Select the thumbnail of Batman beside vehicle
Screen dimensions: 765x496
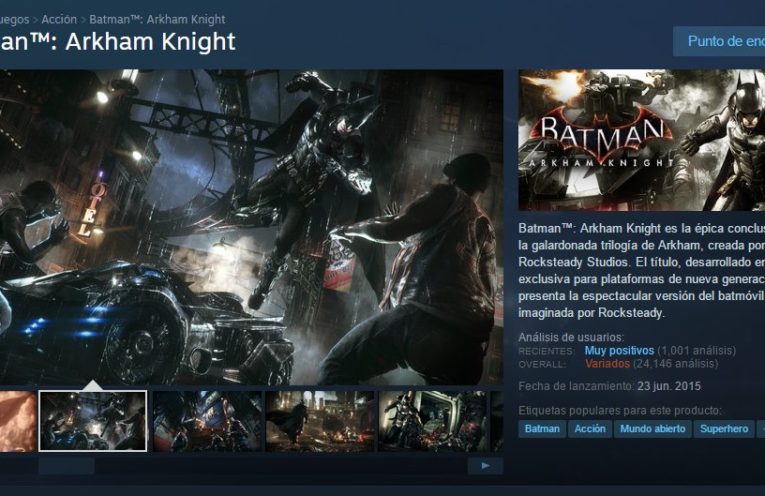(433, 421)
